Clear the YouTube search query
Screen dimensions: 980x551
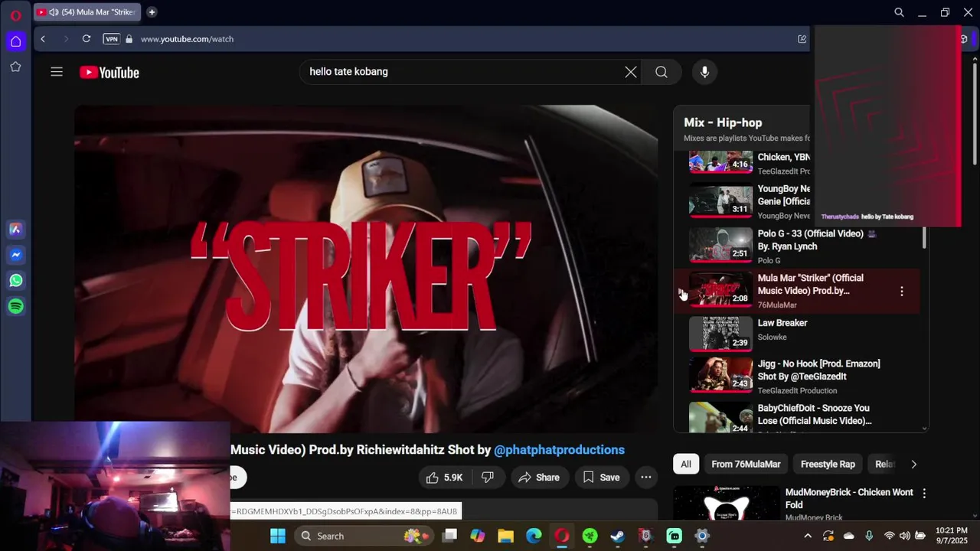click(x=630, y=72)
